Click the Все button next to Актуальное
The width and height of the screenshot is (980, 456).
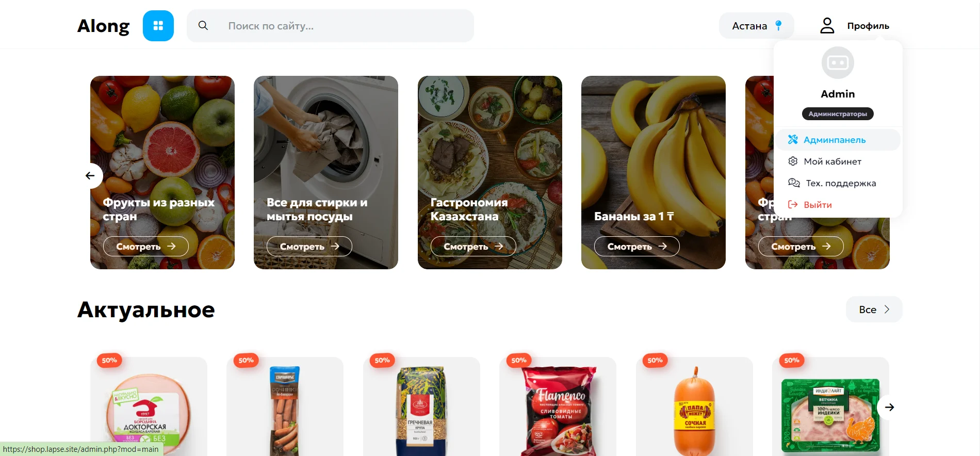(x=874, y=310)
